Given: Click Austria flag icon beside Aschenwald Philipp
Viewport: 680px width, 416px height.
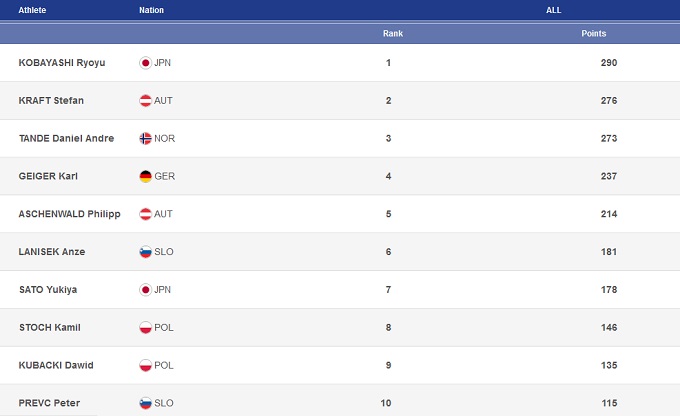Looking at the screenshot, I should click(145, 214).
